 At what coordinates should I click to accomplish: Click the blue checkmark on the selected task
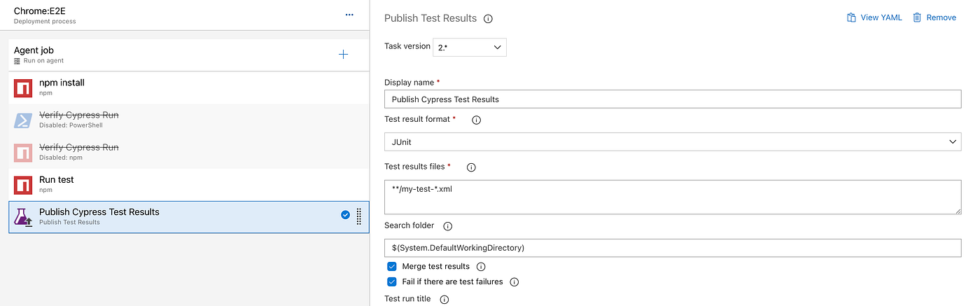[x=345, y=215]
